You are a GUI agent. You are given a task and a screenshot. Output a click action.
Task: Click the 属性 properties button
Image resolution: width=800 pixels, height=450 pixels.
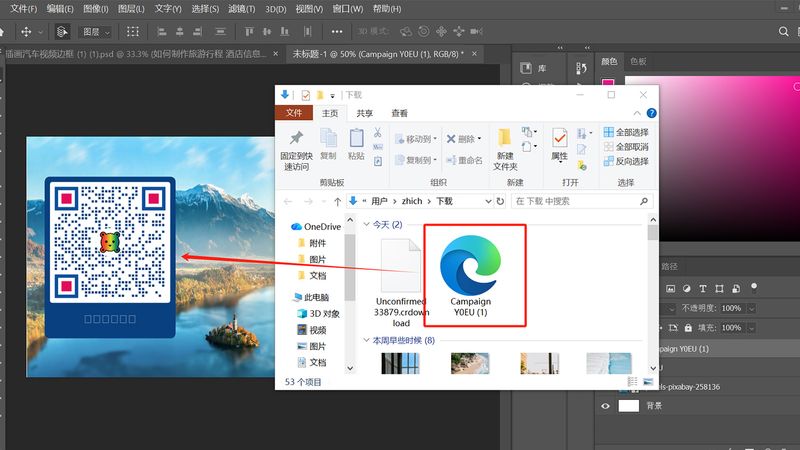click(560, 145)
